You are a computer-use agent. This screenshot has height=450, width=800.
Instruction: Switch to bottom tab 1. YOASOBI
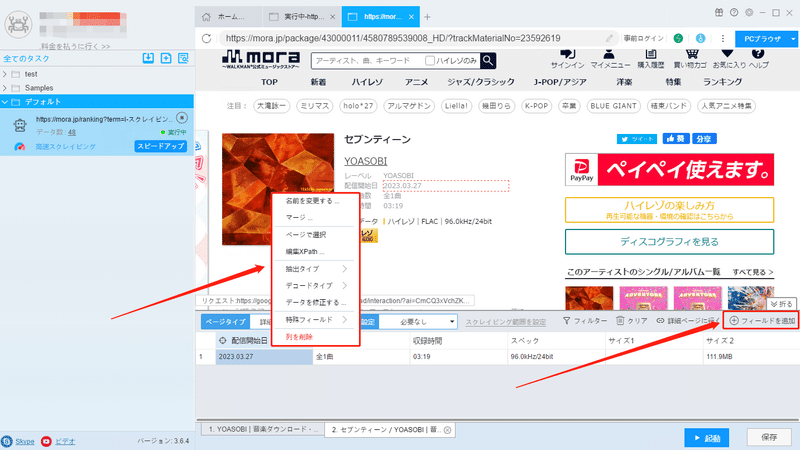coord(263,430)
